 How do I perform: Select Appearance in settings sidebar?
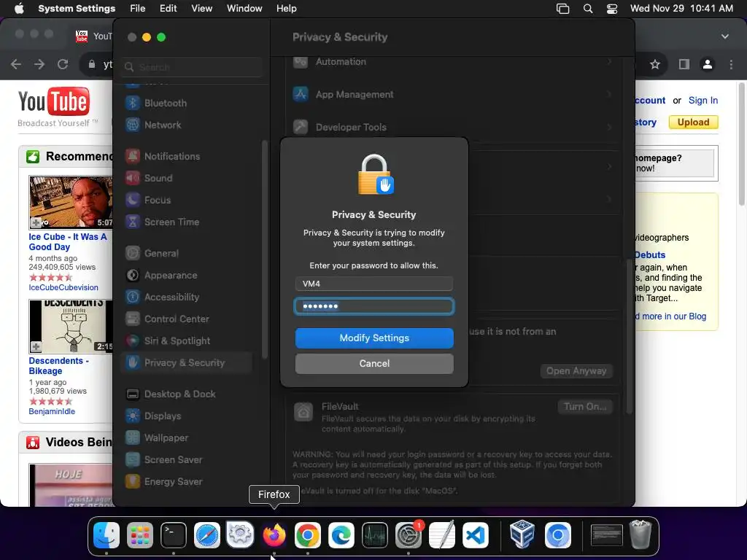point(186,275)
